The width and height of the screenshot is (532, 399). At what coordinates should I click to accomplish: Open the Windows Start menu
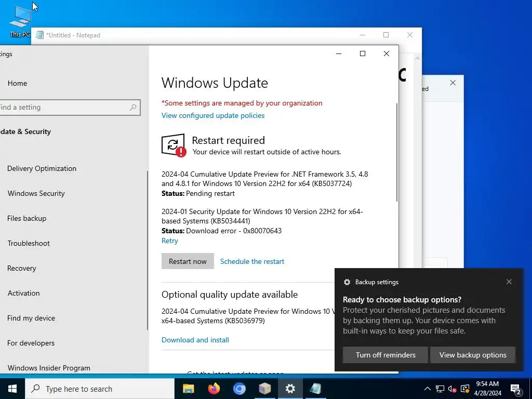(x=12, y=389)
